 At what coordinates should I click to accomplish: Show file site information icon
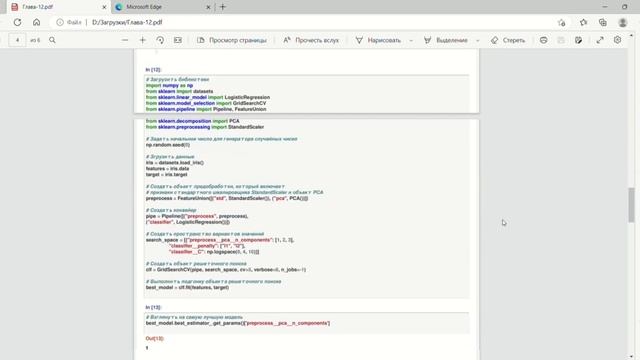(x=60, y=22)
